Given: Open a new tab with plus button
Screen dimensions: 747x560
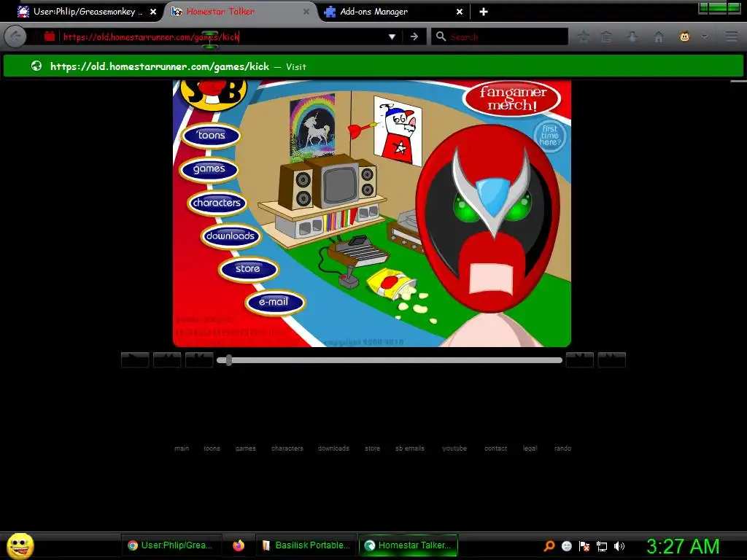Looking at the screenshot, I should click(484, 12).
